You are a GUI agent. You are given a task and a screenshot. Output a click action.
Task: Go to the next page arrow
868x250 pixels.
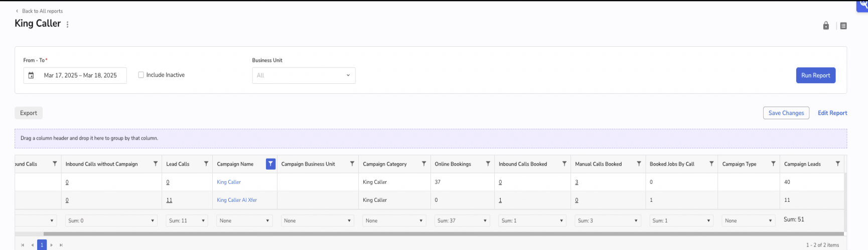pyautogui.click(x=51, y=245)
